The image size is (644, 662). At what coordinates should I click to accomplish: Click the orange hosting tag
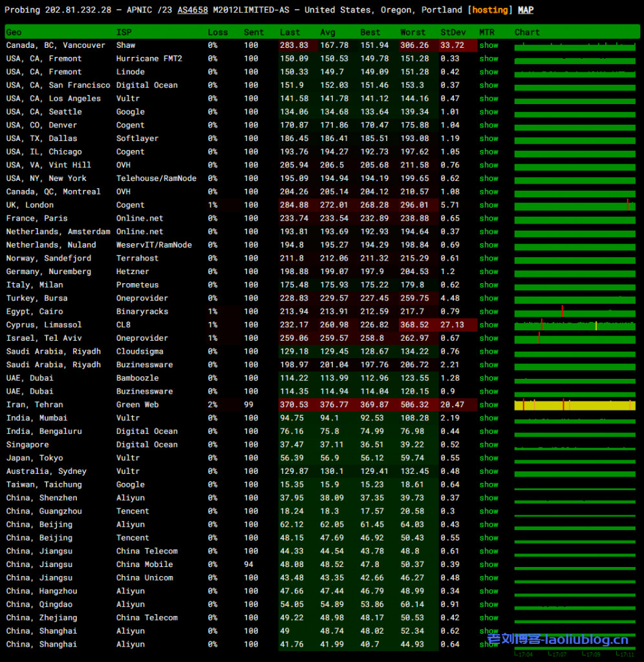point(491,10)
